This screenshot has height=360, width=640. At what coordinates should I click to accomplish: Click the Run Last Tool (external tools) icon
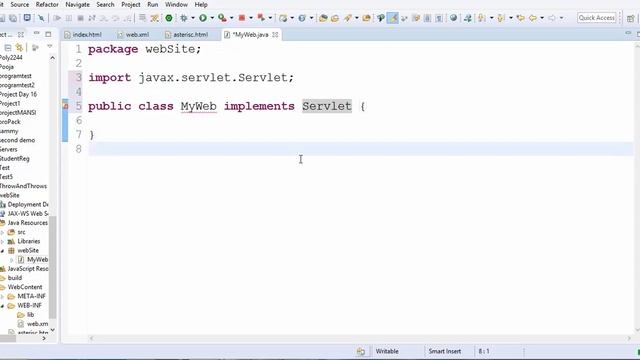coord(222,18)
